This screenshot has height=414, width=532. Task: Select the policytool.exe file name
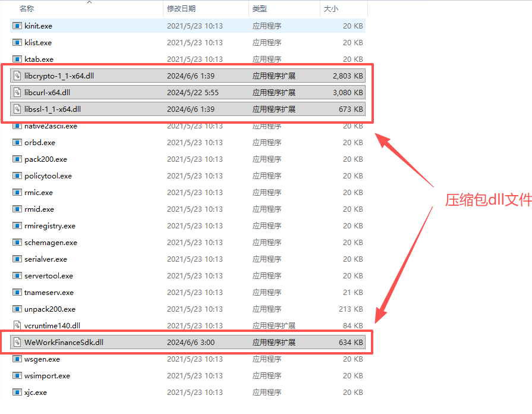click(48, 175)
